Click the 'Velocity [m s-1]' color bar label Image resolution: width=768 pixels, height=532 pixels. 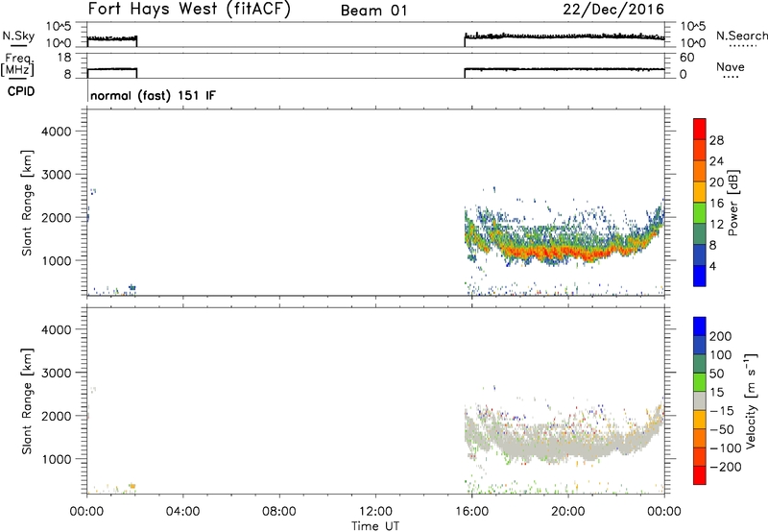751,401
